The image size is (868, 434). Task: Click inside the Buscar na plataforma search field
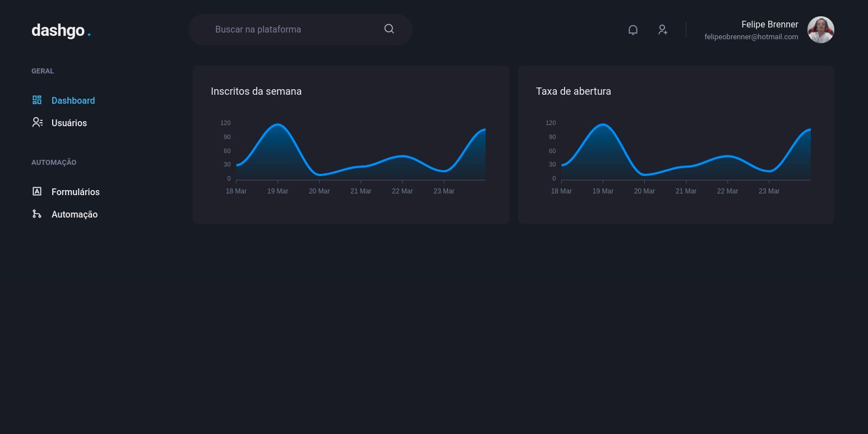pyautogui.click(x=280, y=29)
